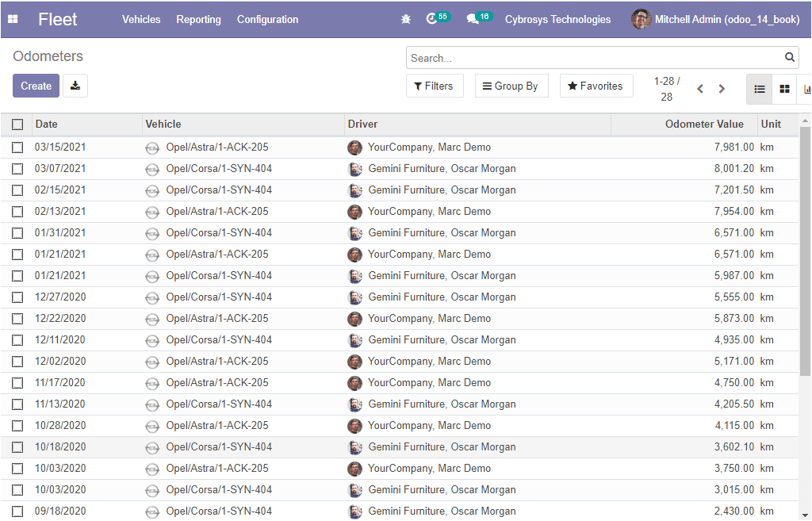
Task: Click vehicle icon in 03/15/2021 row
Action: [x=151, y=148]
